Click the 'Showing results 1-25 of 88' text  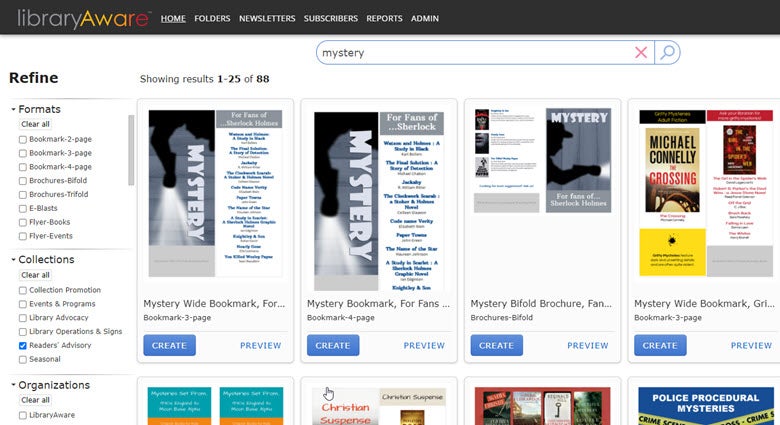coord(204,79)
